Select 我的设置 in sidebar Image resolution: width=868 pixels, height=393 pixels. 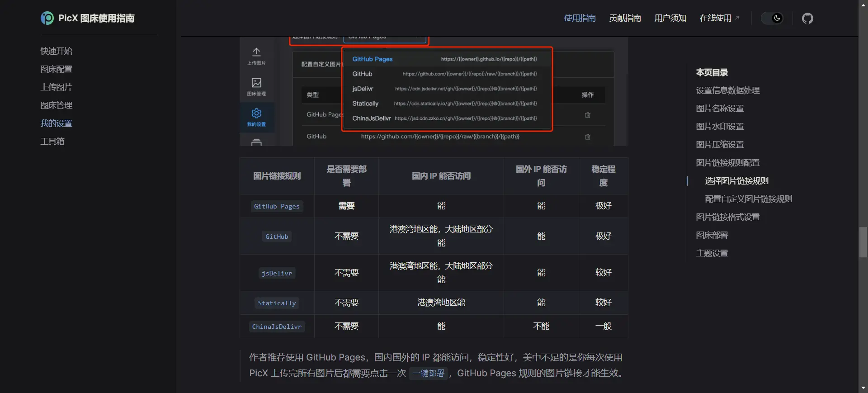point(56,123)
